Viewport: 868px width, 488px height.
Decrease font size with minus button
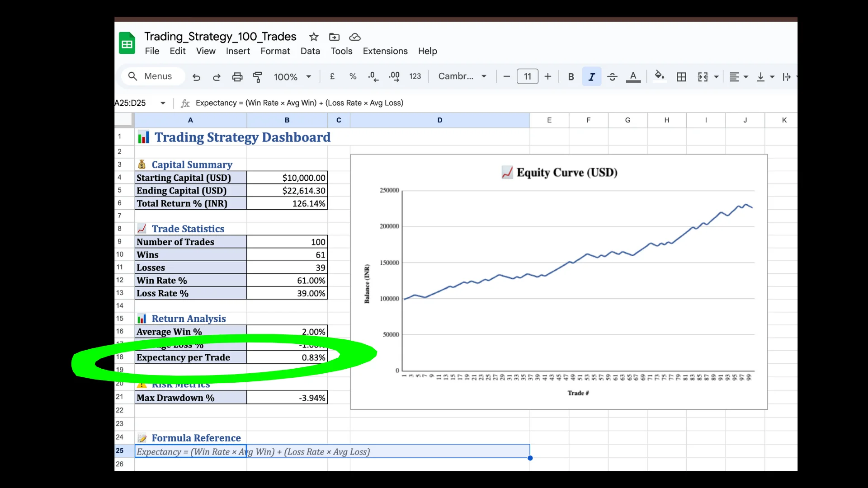(x=507, y=76)
